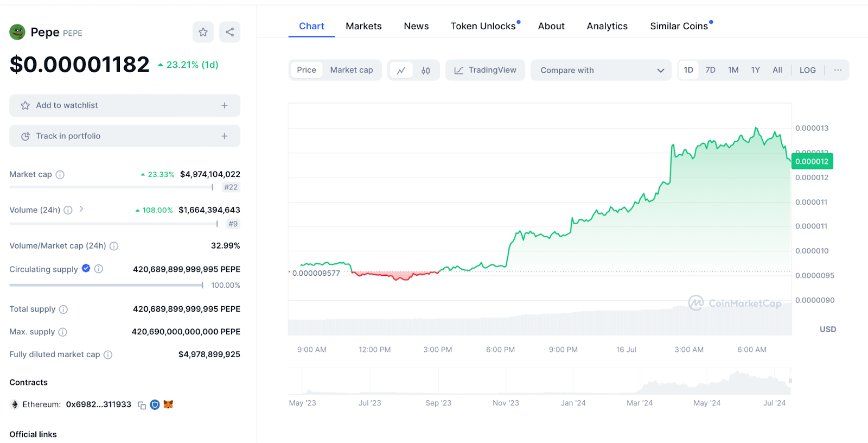
Task: Click the Pepe frog coin logo
Action: 17,32
